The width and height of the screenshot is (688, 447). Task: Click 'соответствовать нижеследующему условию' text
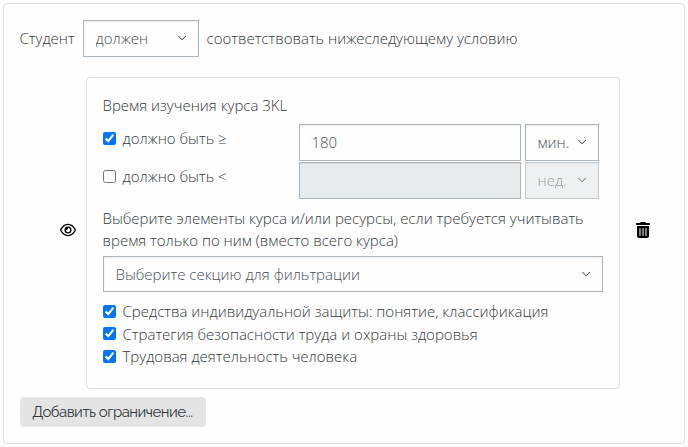point(362,39)
